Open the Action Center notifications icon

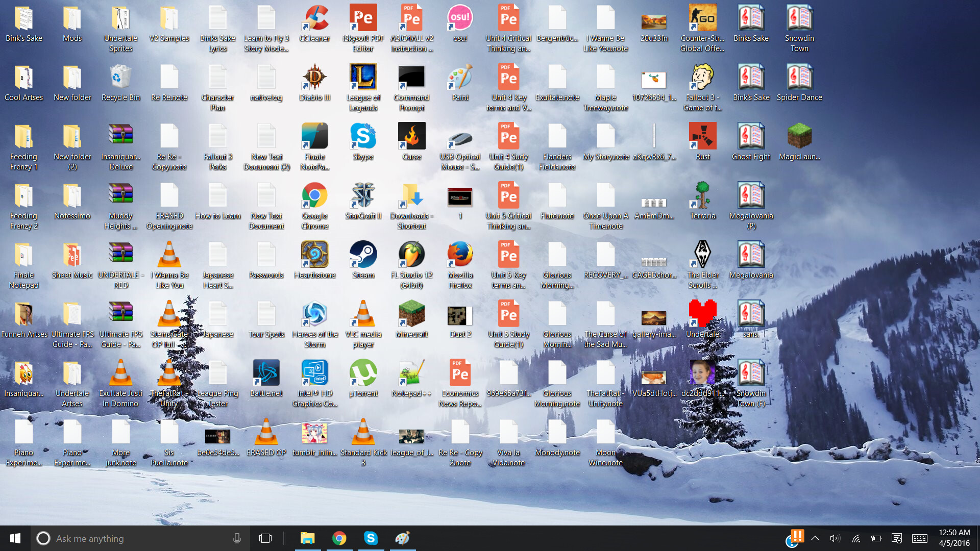tap(897, 538)
